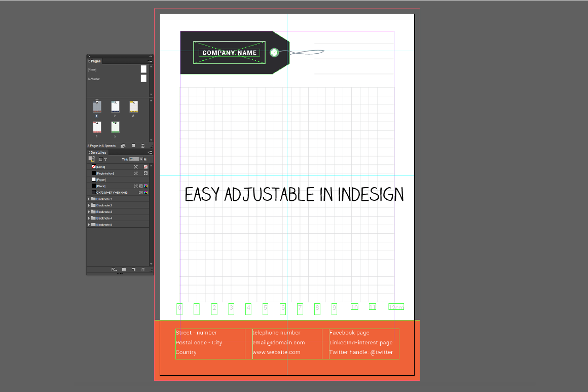The width and height of the screenshot is (588, 392).
Task: Click the CMYK icon beside the Black swatch
Action: tap(146, 186)
